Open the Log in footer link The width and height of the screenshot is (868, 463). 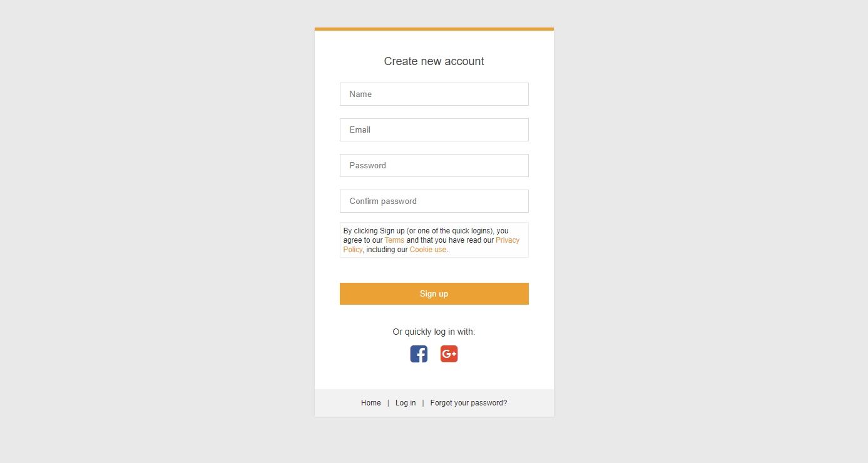pos(406,403)
